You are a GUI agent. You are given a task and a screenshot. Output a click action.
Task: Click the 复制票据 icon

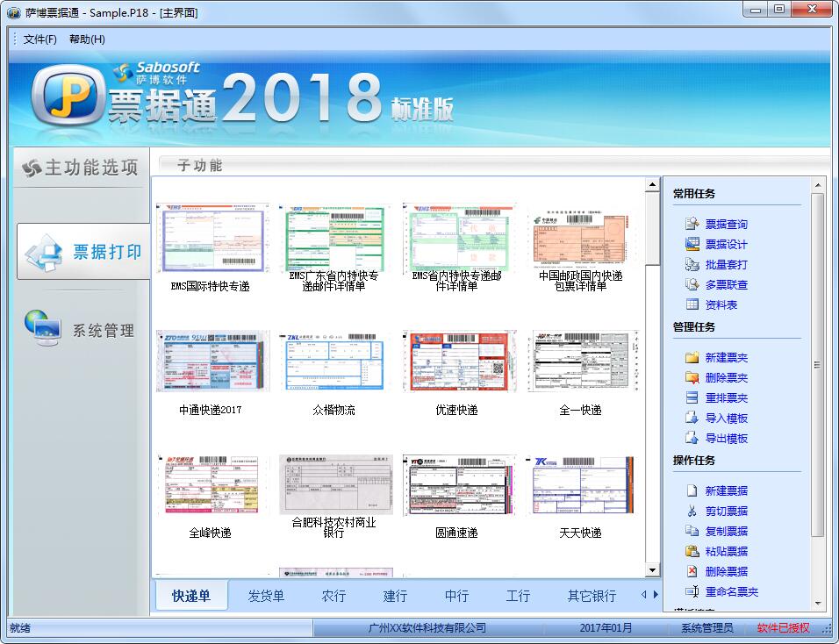point(692,531)
